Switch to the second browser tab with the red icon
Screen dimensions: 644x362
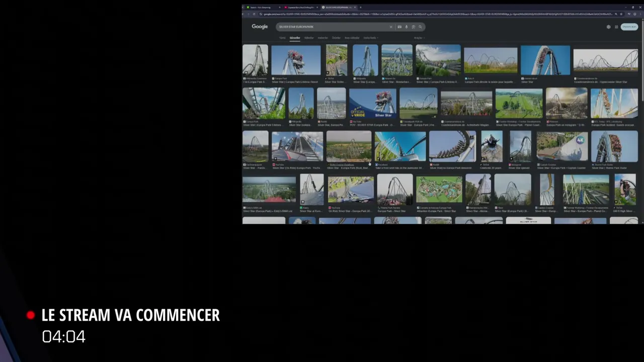[300, 8]
